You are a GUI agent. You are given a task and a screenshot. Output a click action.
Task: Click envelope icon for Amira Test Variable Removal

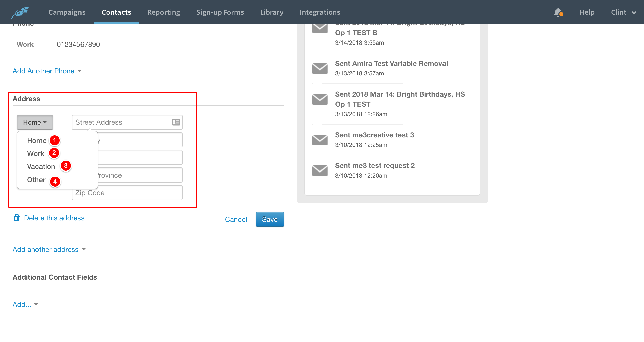[320, 68]
